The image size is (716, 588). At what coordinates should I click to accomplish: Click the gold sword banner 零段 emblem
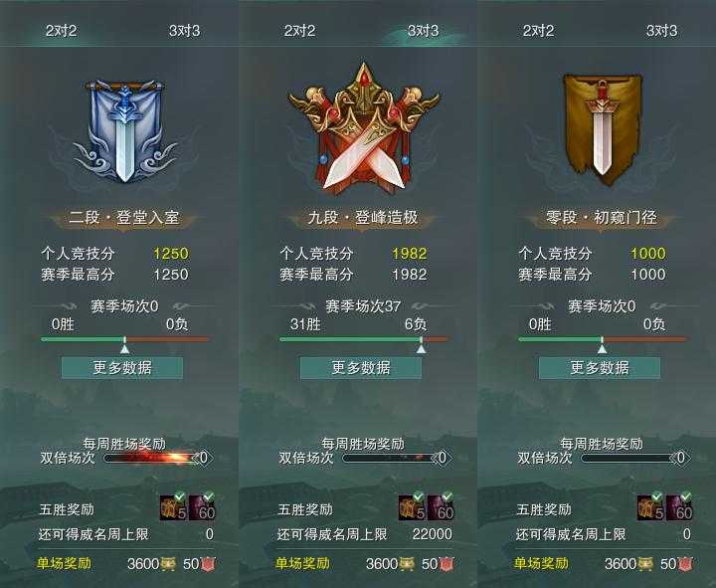(602, 129)
